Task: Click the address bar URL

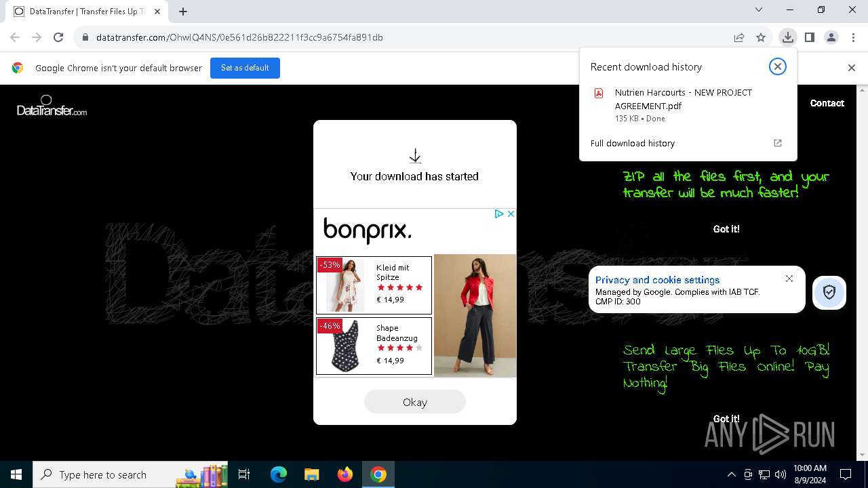Action: point(239,37)
